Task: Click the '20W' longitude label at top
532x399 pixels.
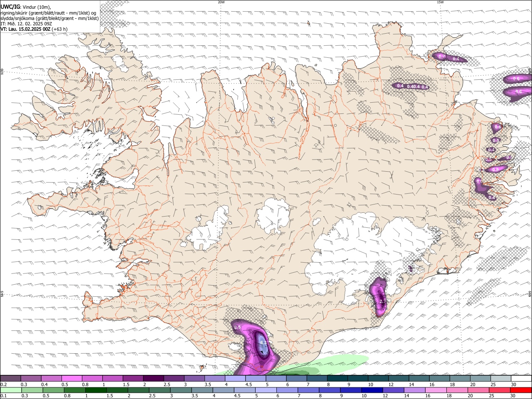Action: [221, 2]
